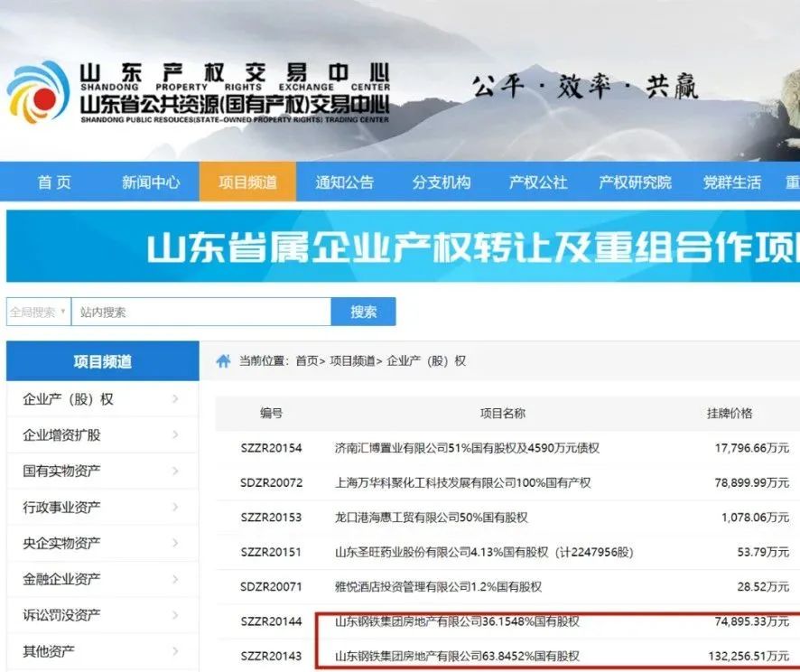800x672 pixels.
Task: Click the 山东省属企业产权转让 banner
Action: 403,247
